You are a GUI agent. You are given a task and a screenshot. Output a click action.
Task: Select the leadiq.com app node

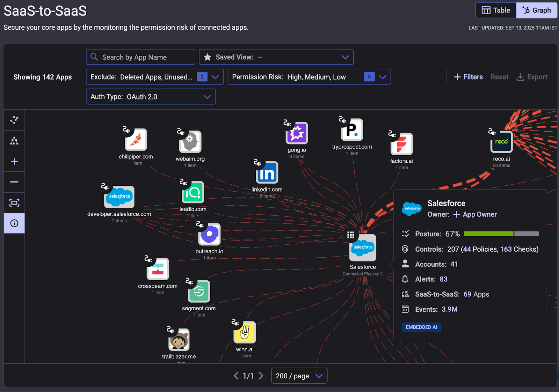[193, 192]
